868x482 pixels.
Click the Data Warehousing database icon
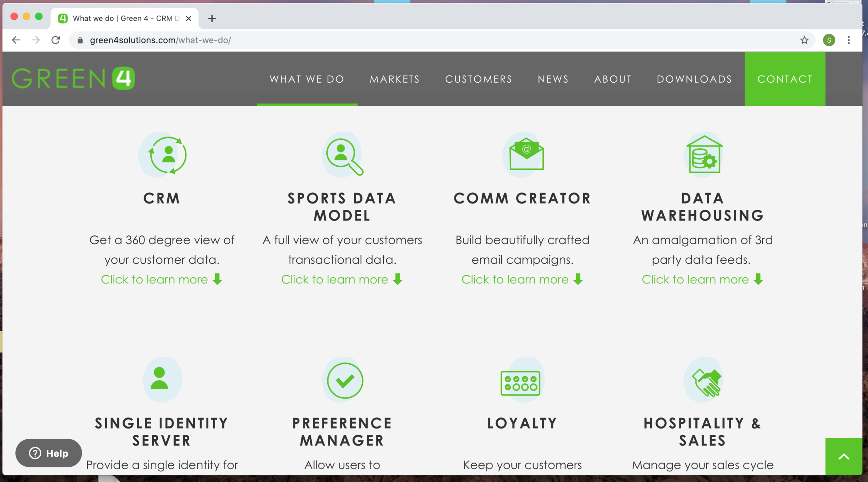(x=704, y=155)
